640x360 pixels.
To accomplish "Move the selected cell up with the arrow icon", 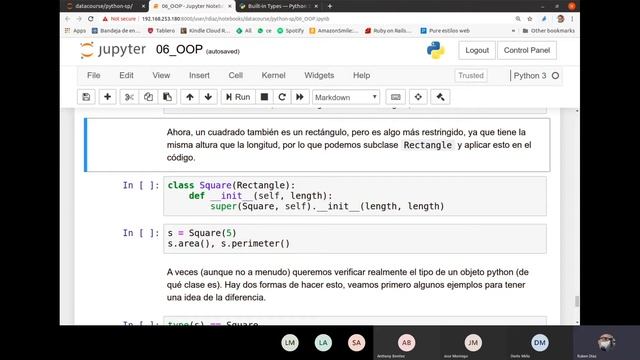I will (190, 97).
